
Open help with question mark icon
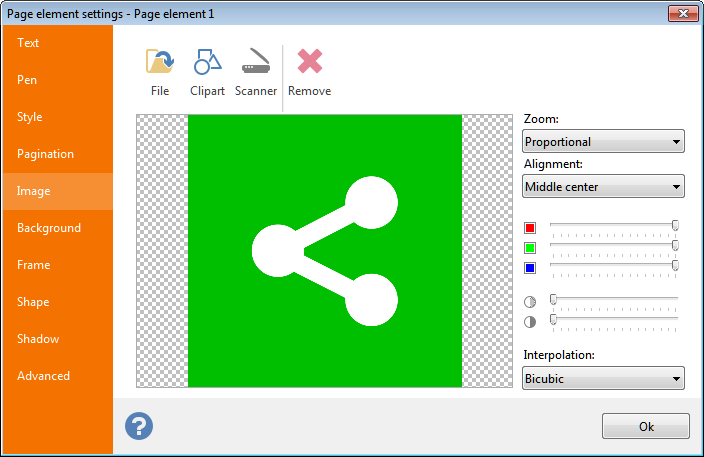point(139,426)
